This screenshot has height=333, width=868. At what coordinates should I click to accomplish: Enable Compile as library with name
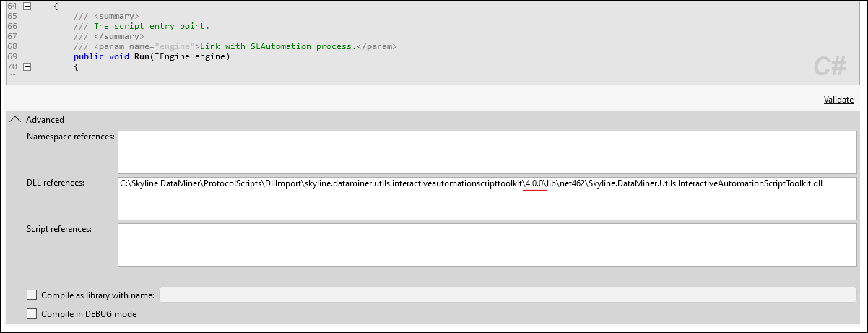pos(31,295)
